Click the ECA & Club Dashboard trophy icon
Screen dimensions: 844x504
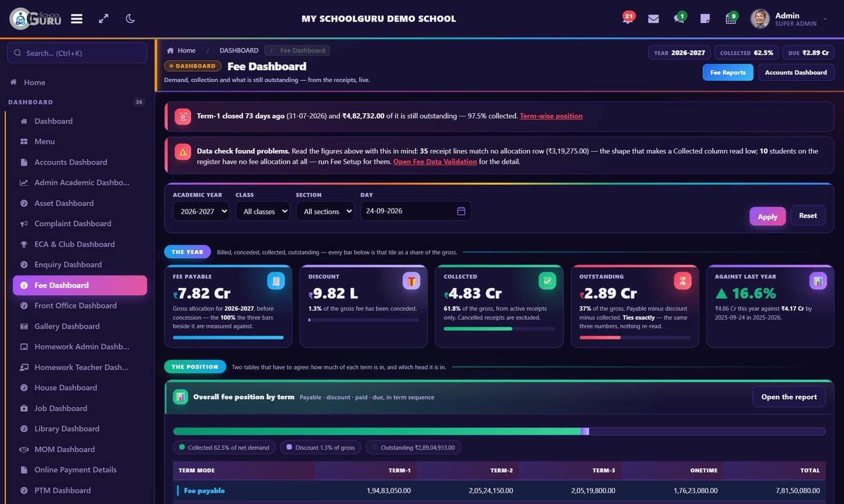point(24,244)
